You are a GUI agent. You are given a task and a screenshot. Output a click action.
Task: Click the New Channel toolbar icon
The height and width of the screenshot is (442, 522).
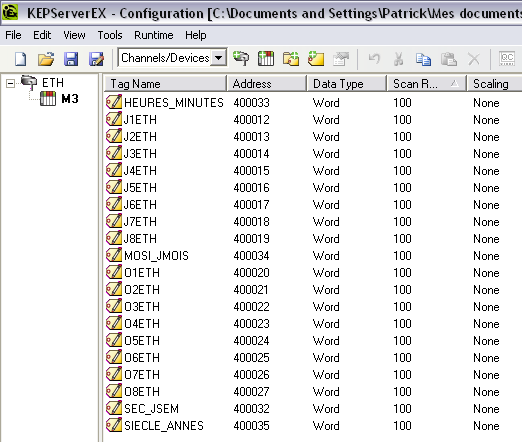(x=241, y=58)
